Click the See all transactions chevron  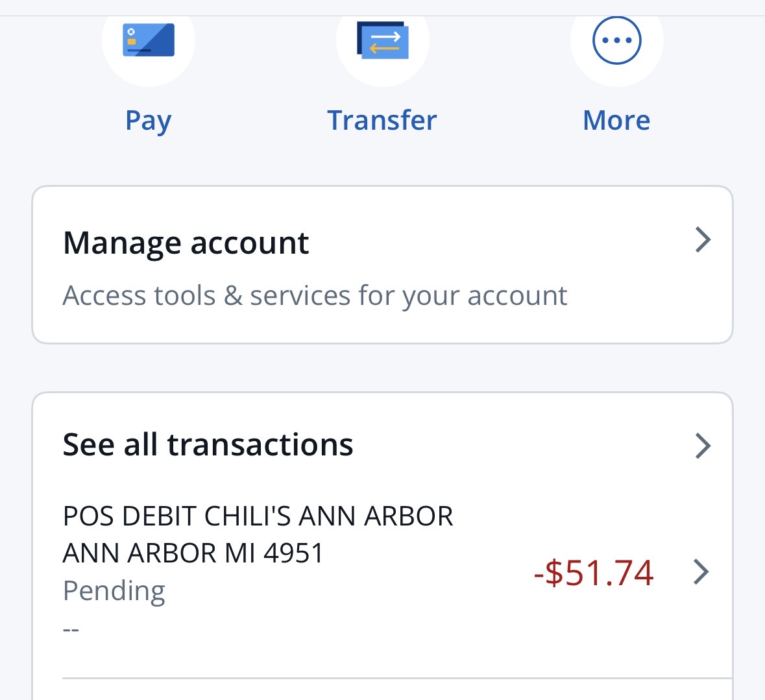point(703,446)
